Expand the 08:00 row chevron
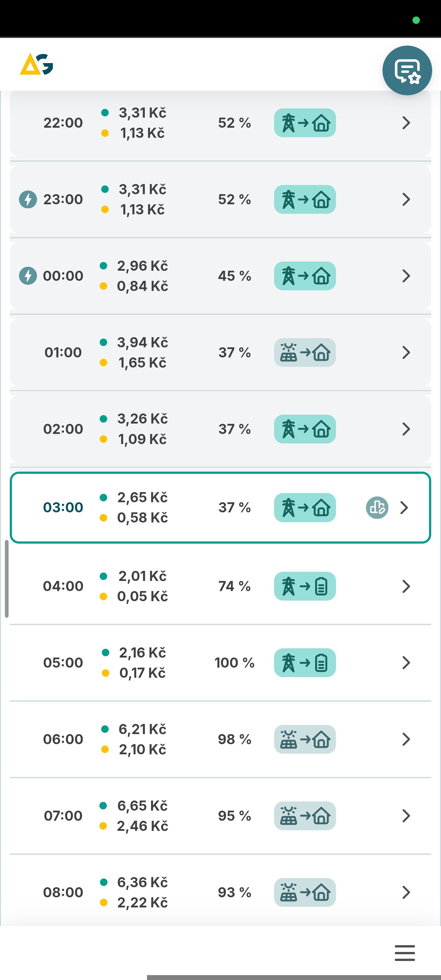Image resolution: width=441 pixels, height=980 pixels. click(406, 892)
